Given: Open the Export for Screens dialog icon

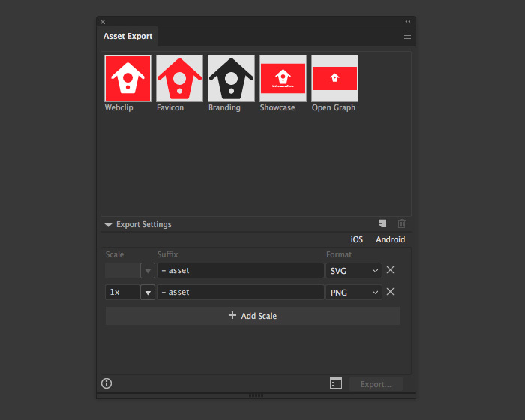Looking at the screenshot, I should click(336, 383).
